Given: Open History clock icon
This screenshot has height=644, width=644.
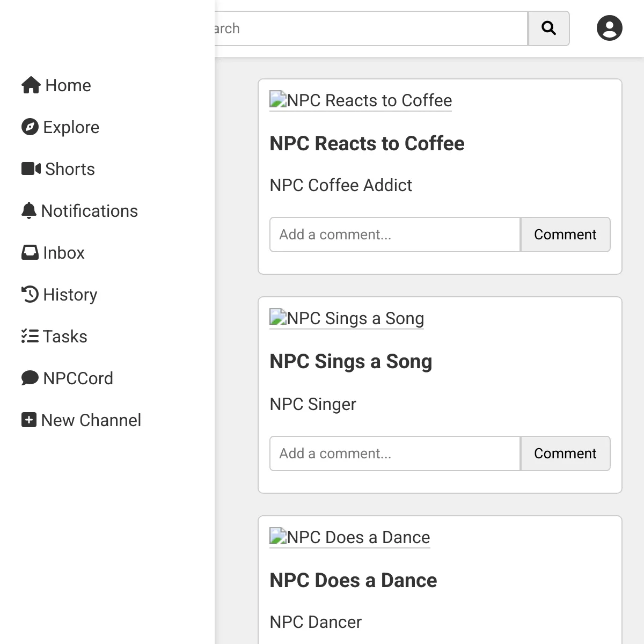Looking at the screenshot, I should tap(30, 295).
